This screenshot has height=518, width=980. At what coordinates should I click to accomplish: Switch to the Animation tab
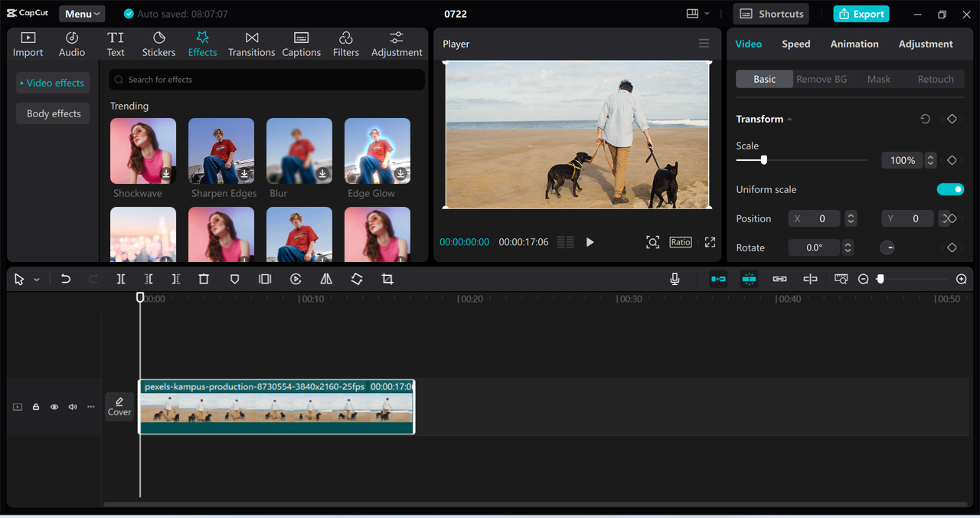(x=854, y=44)
